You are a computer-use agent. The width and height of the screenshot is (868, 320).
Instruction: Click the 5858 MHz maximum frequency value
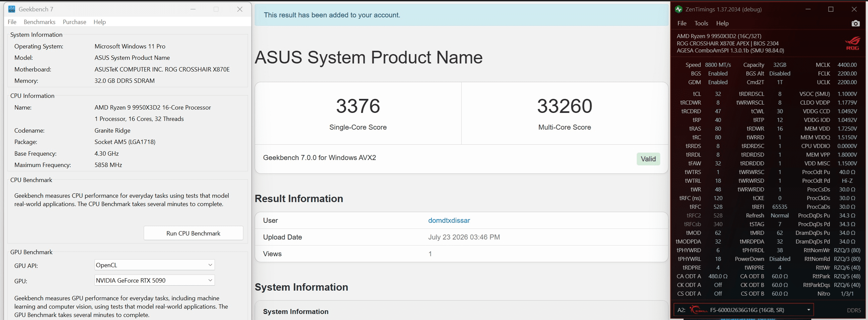[x=108, y=165]
